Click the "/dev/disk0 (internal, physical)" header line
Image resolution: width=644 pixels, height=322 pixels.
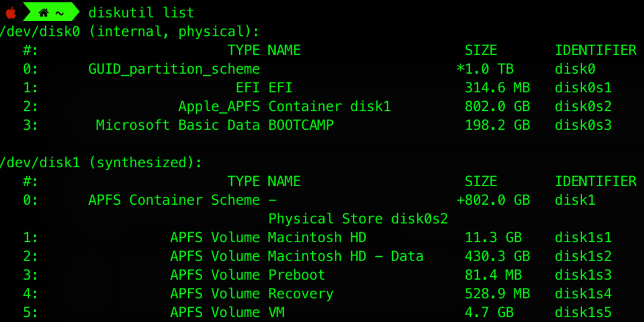click(x=129, y=32)
